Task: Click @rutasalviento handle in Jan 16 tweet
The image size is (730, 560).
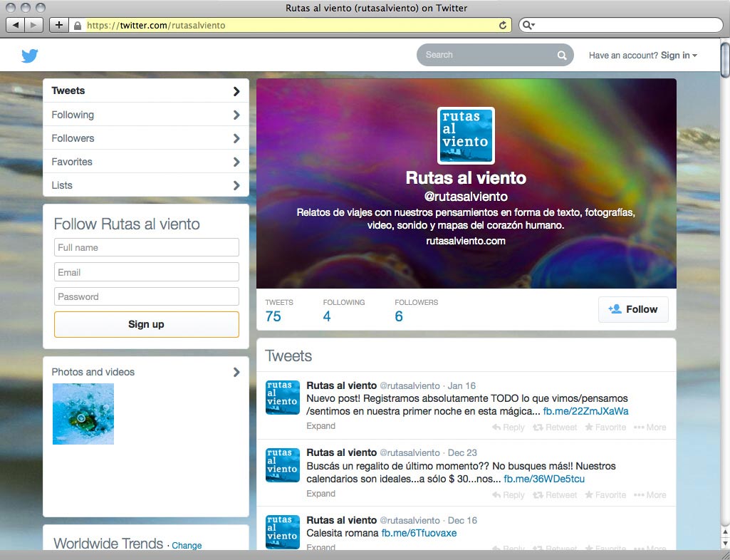Action: tap(410, 385)
